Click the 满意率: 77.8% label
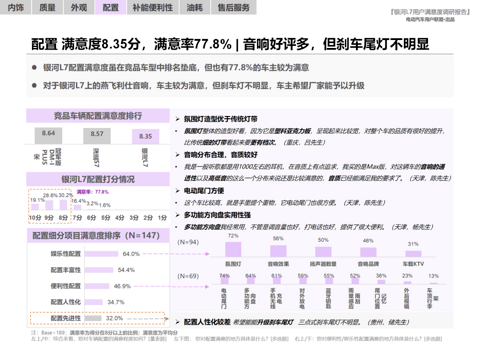Viewport: 480px width, 360px height. pos(93,192)
